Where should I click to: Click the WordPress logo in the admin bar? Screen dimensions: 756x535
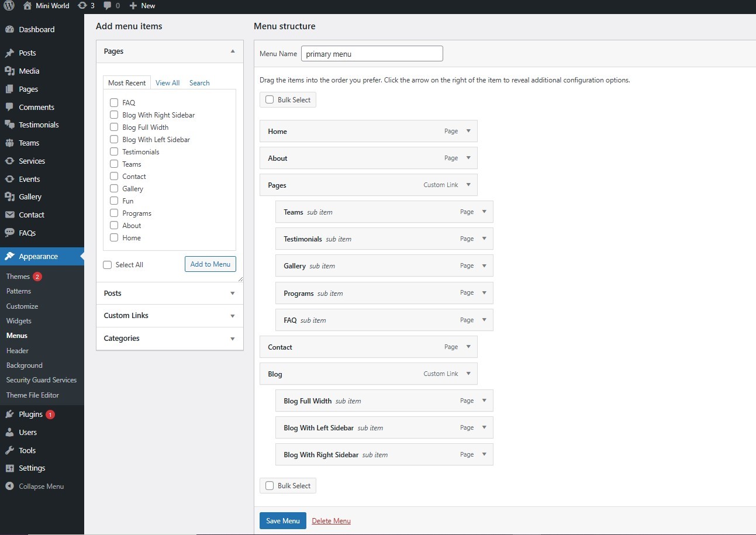coord(8,6)
